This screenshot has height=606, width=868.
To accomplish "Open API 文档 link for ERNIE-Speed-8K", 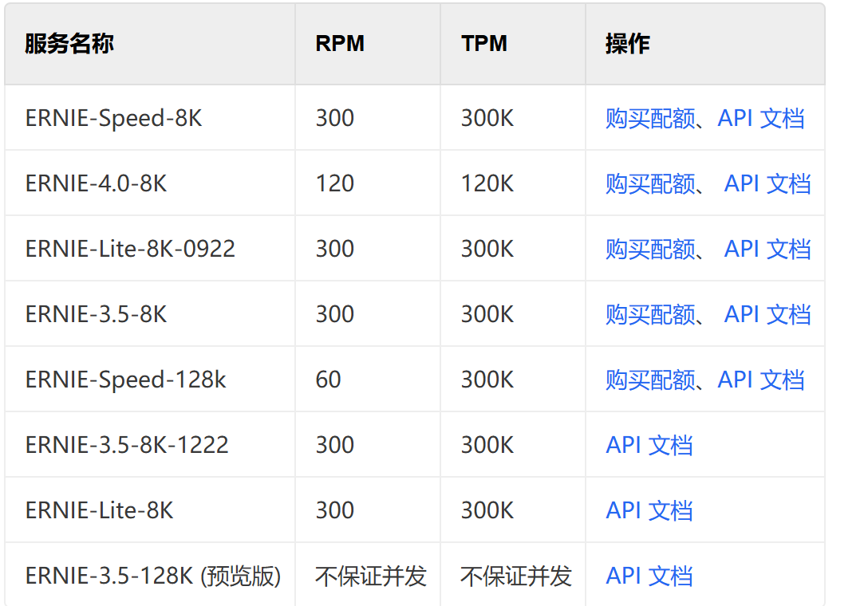I will [x=760, y=119].
